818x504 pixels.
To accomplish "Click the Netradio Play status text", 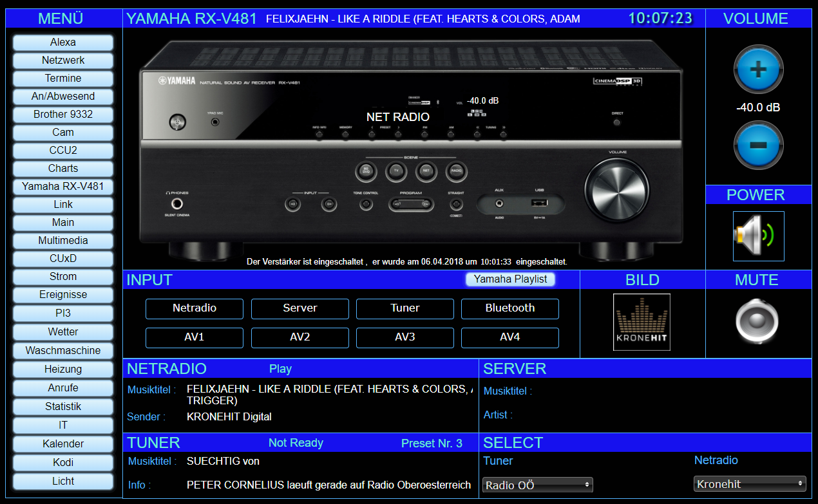I will point(280,369).
